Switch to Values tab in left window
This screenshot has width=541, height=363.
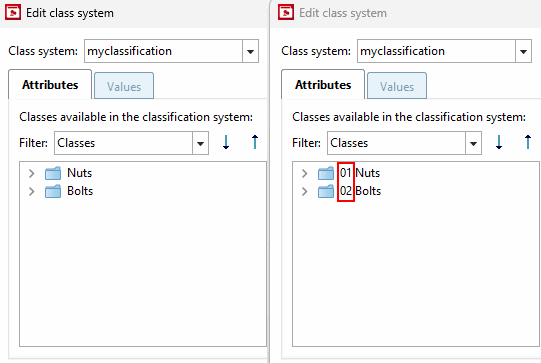(x=124, y=86)
